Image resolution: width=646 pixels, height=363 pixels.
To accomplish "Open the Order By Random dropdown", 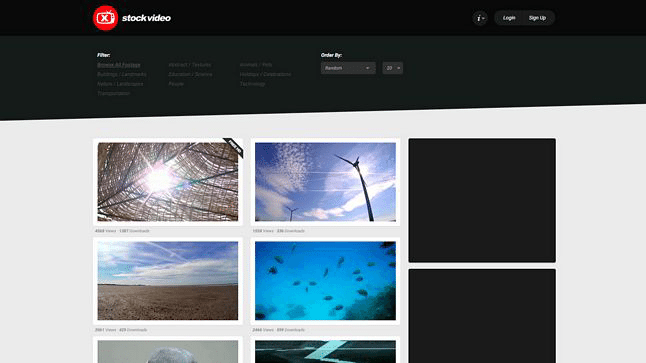I will tap(348, 68).
